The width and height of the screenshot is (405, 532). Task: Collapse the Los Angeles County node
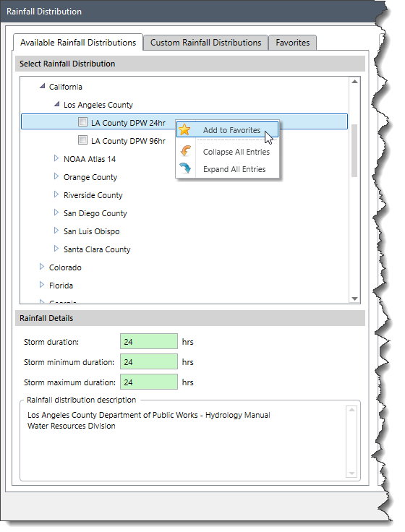56,104
